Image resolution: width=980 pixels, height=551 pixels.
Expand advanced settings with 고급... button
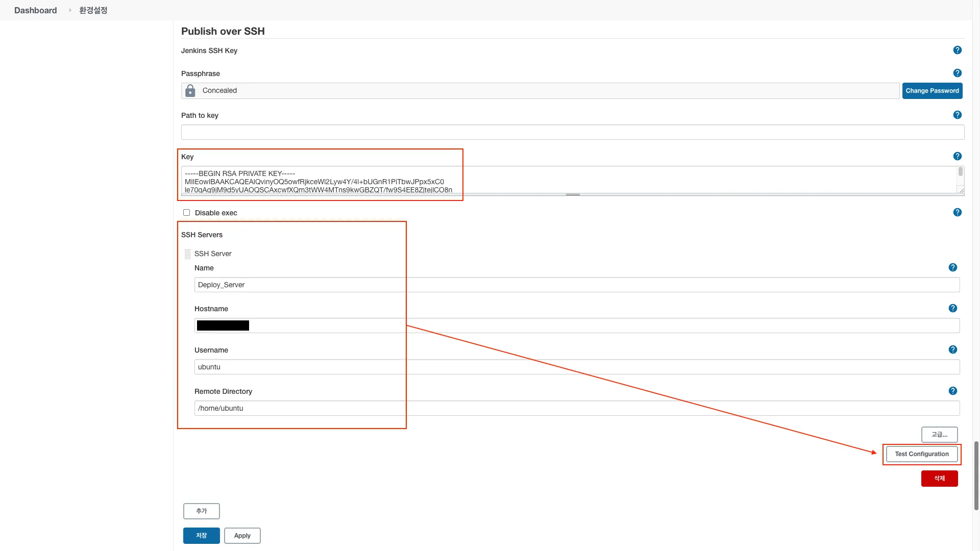(x=939, y=435)
